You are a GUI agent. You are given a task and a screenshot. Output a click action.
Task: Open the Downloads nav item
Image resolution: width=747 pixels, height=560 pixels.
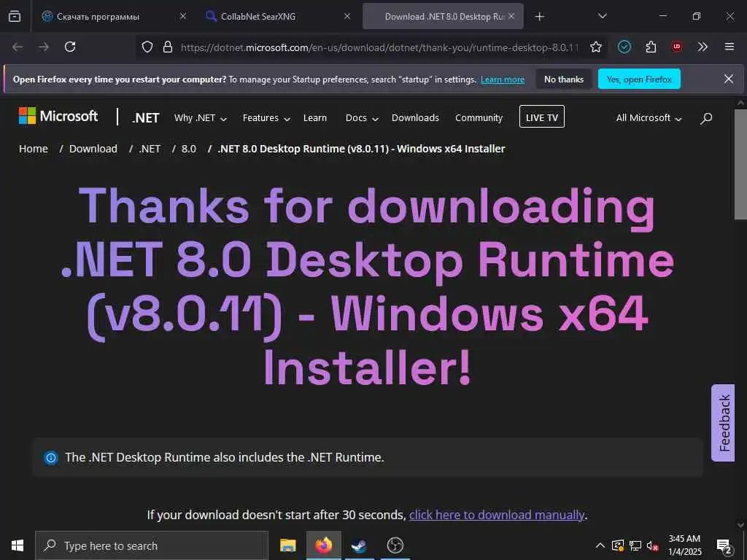click(x=415, y=118)
